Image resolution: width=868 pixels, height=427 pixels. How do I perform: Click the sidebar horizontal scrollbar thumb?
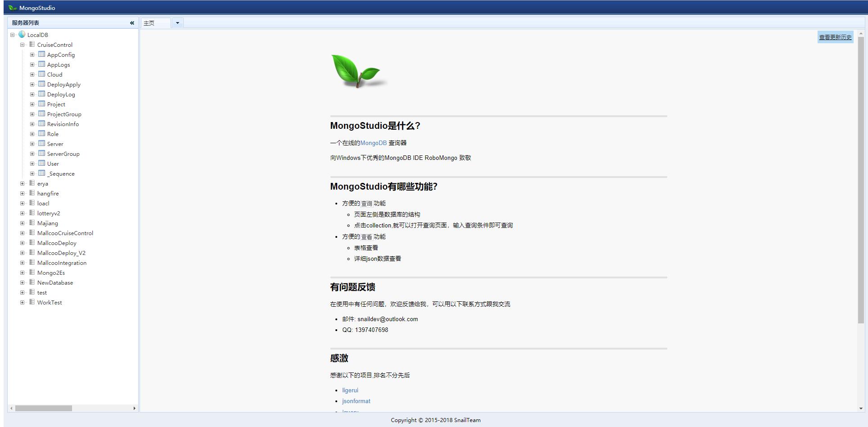tap(44, 408)
